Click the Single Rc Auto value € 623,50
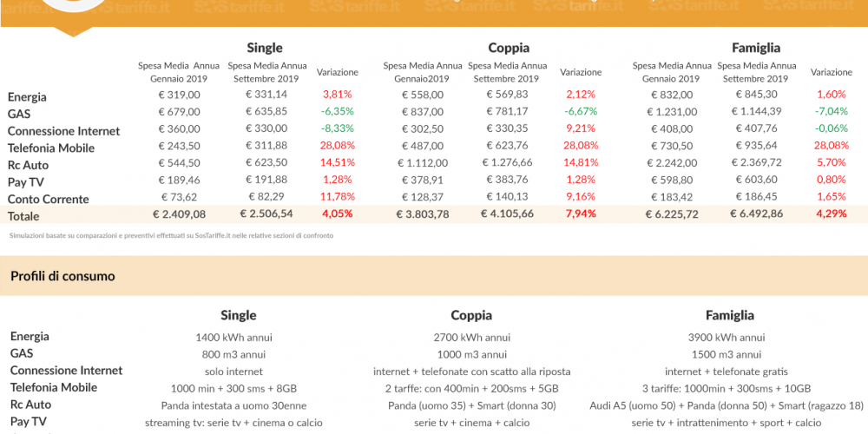The width and height of the screenshot is (868, 434). (266, 163)
